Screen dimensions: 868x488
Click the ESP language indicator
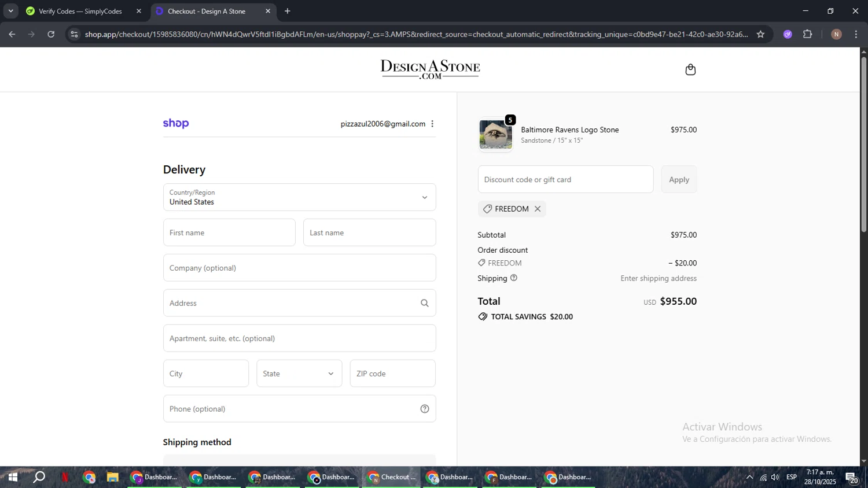tap(792, 477)
